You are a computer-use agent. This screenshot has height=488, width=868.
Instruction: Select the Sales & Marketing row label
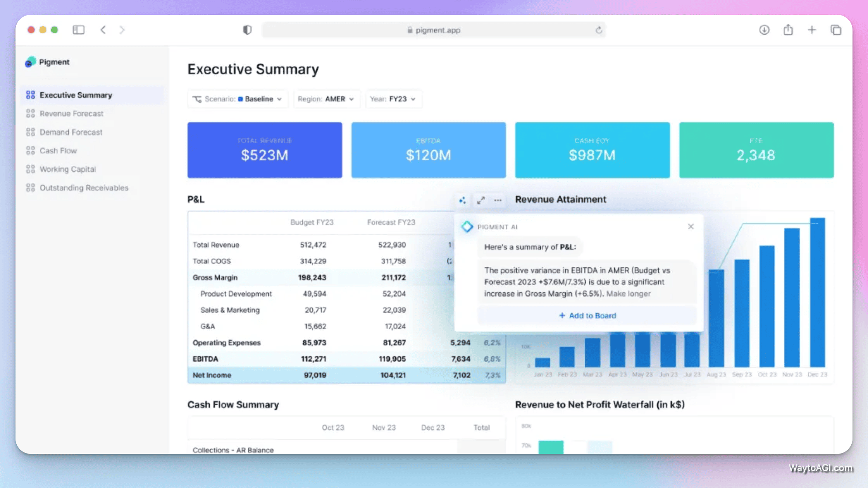tap(230, 310)
